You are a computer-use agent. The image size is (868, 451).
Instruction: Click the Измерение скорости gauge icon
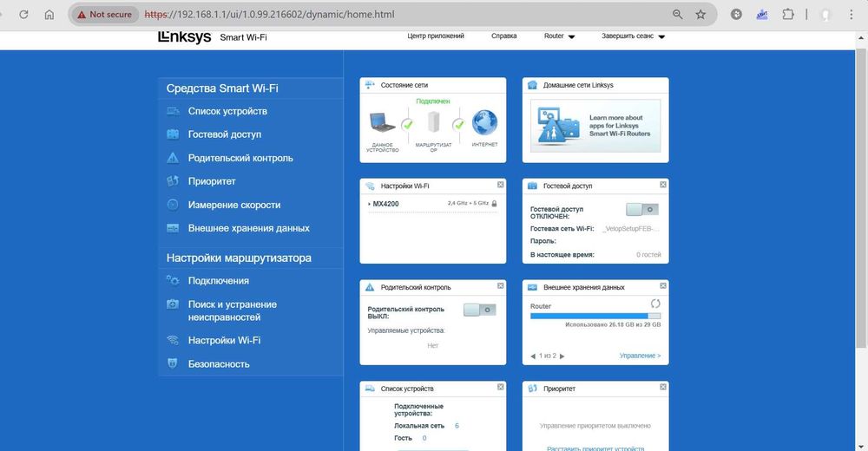tap(173, 205)
